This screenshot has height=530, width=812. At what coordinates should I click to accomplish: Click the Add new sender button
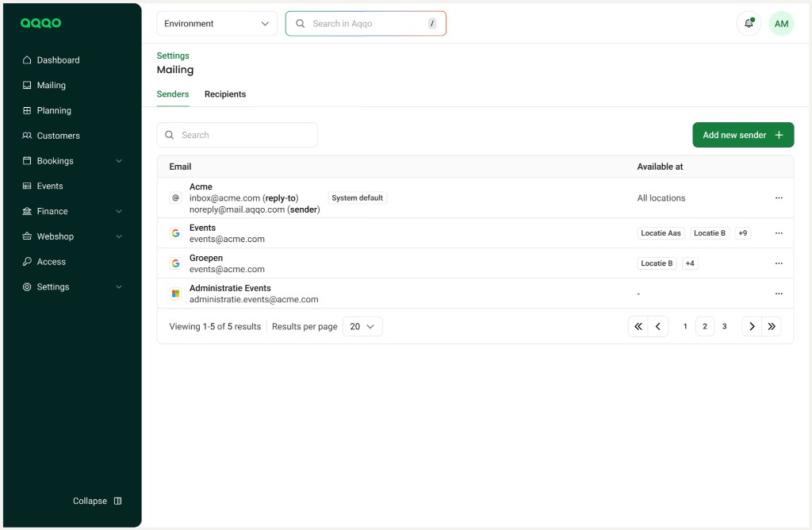pos(742,135)
